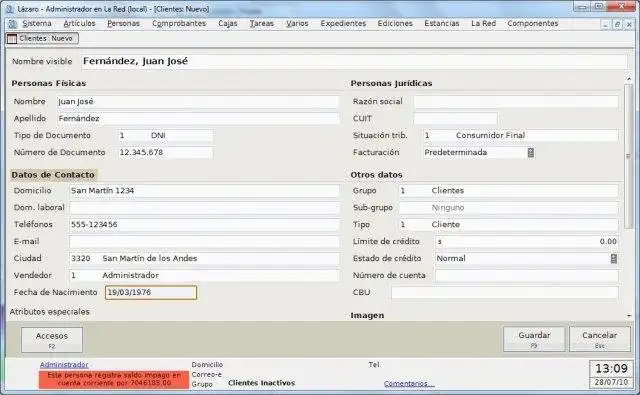Open the Estancias menu
Screen dimensions: 640x395
pyautogui.click(x=442, y=24)
